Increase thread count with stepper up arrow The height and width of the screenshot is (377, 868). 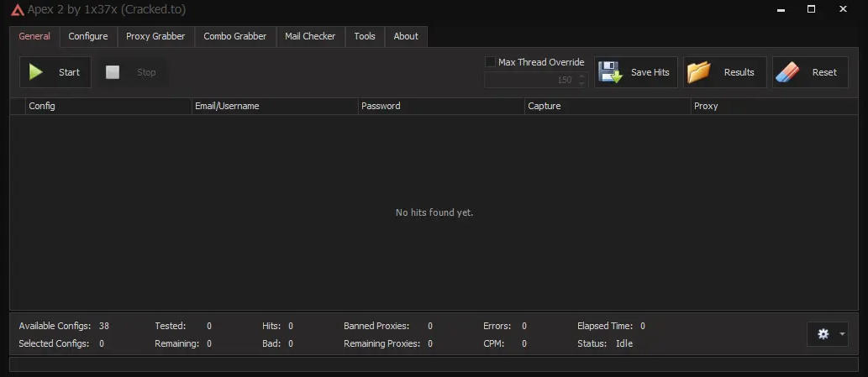click(x=581, y=76)
